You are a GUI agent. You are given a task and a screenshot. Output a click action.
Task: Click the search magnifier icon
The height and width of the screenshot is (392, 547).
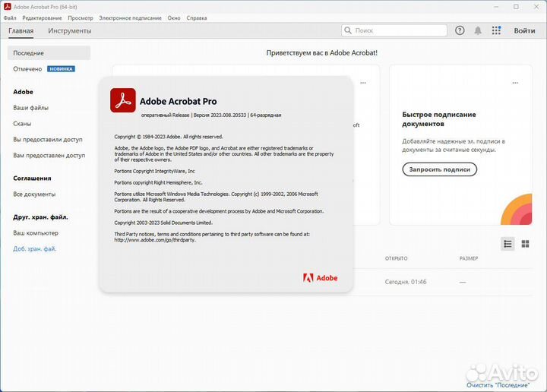pyautogui.click(x=348, y=30)
